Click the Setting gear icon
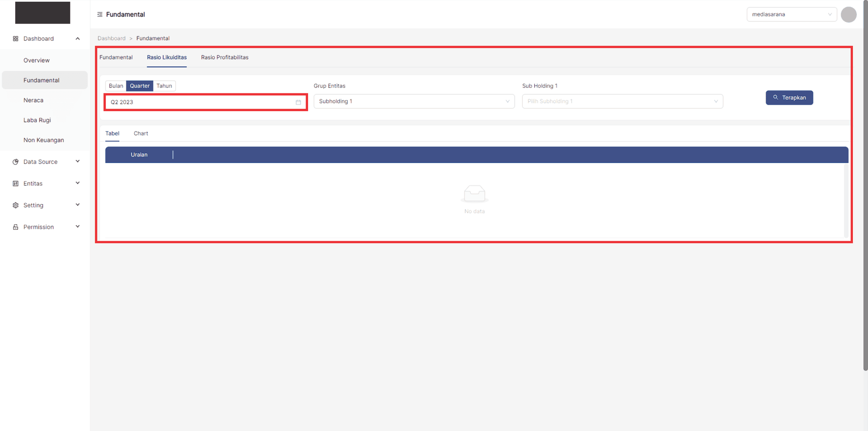This screenshot has height=431, width=868. click(x=16, y=205)
